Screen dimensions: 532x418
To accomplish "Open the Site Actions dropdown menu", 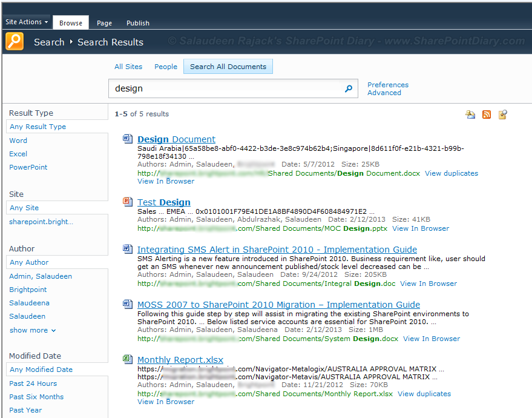I will [x=27, y=22].
